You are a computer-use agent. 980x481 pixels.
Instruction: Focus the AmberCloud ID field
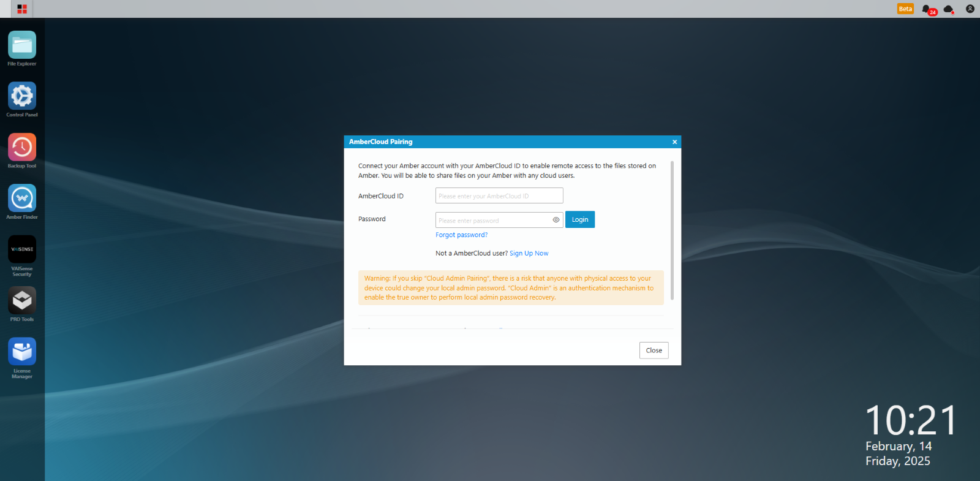(x=499, y=196)
